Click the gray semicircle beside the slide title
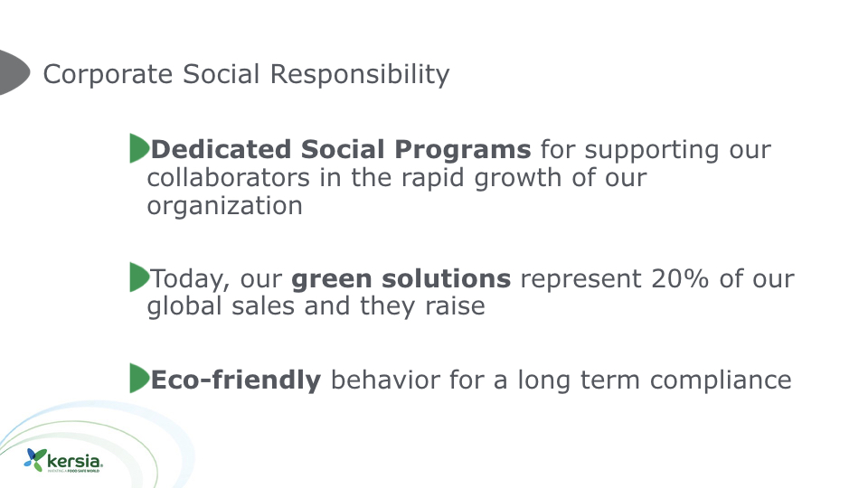The height and width of the screenshot is (488, 868). [13, 72]
